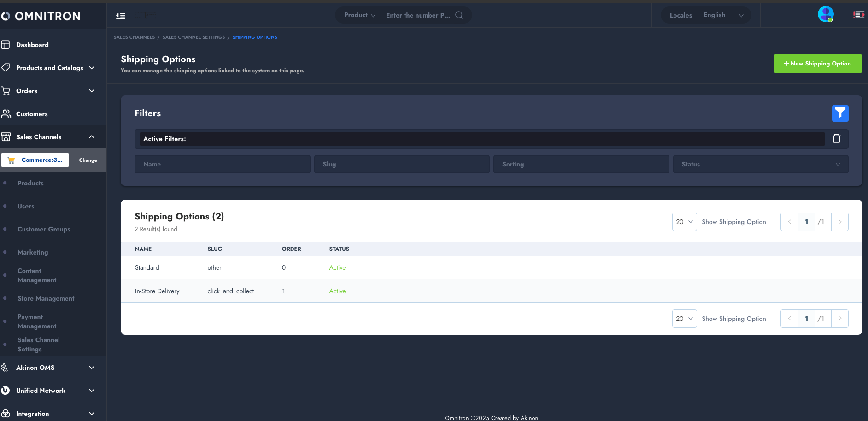The image size is (868, 421).
Task: Open the Status filter dropdown
Action: (760, 164)
